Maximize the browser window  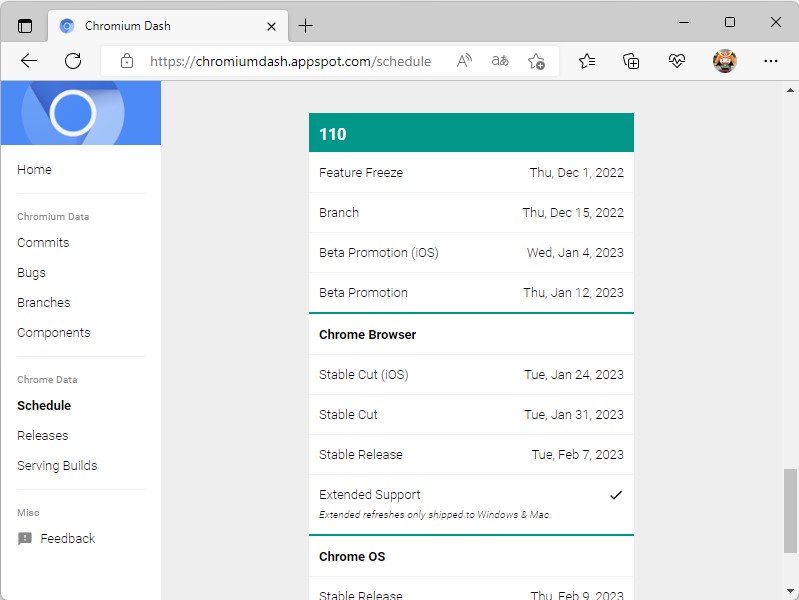click(x=730, y=22)
